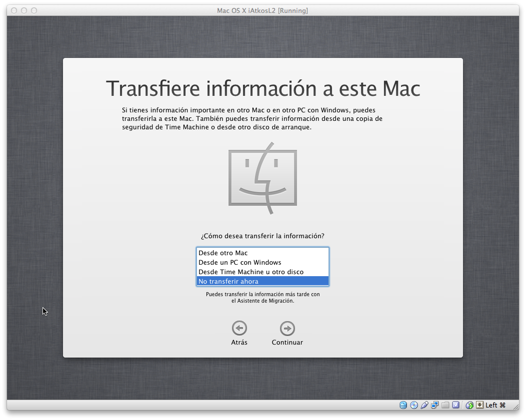Click the window resize grip corner
The width and height of the screenshot is (526, 420).
coord(515,406)
